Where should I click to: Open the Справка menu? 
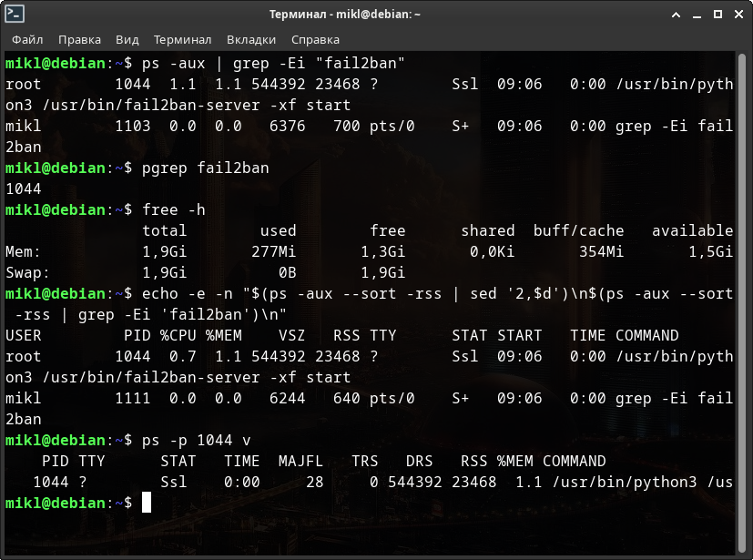tap(315, 40)
